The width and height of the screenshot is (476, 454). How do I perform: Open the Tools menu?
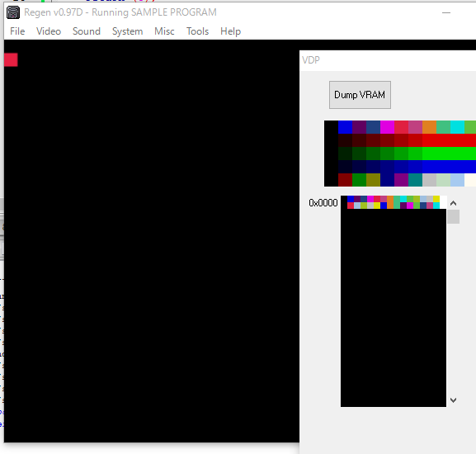198,31
